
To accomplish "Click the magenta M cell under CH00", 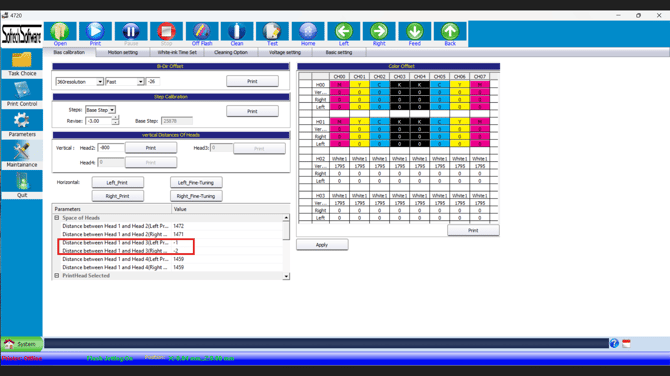I will tap(339, 85).
